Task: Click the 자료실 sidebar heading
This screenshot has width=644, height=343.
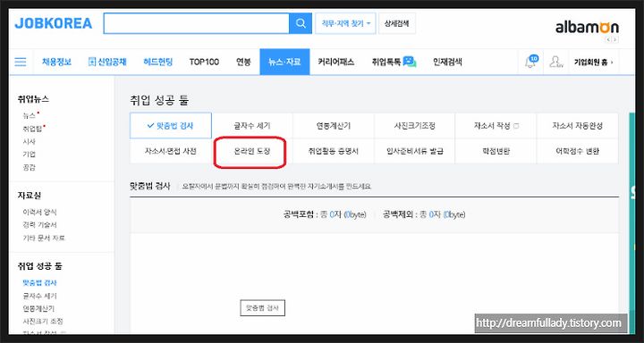Action: 30,196
